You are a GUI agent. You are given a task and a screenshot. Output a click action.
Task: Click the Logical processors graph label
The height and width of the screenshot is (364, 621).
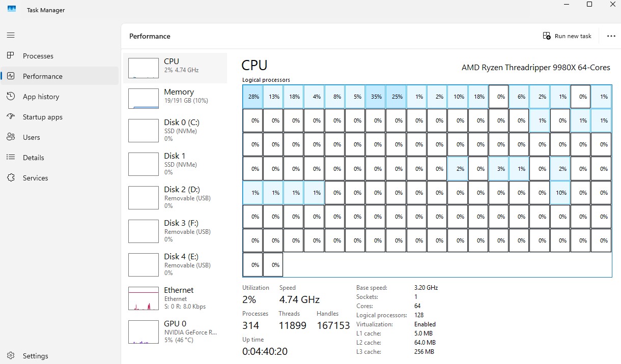(x=266, y=80)
